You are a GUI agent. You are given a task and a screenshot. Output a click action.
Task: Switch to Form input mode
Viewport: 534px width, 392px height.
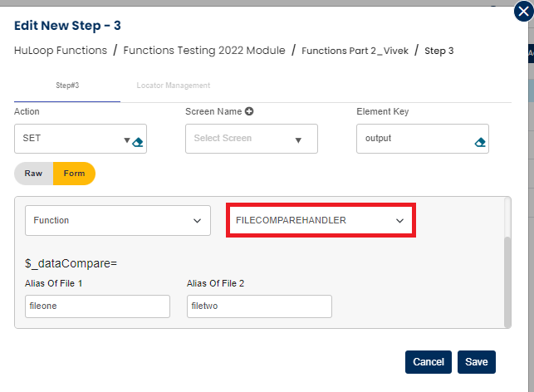(x=74, y=174)
